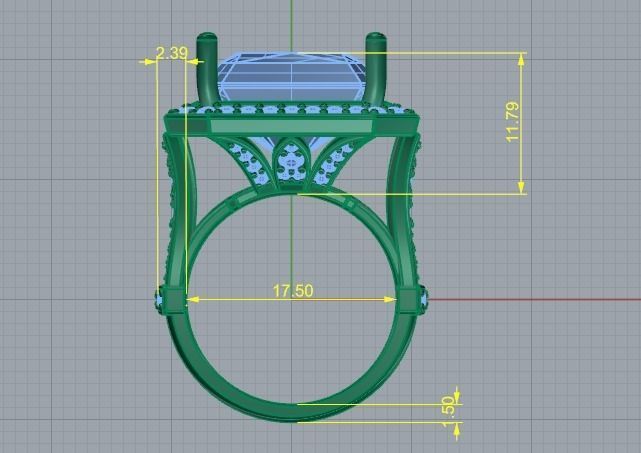641x453 pixels.
Task: Select the 2.39 width dimension text
Action: pos(172,53)
